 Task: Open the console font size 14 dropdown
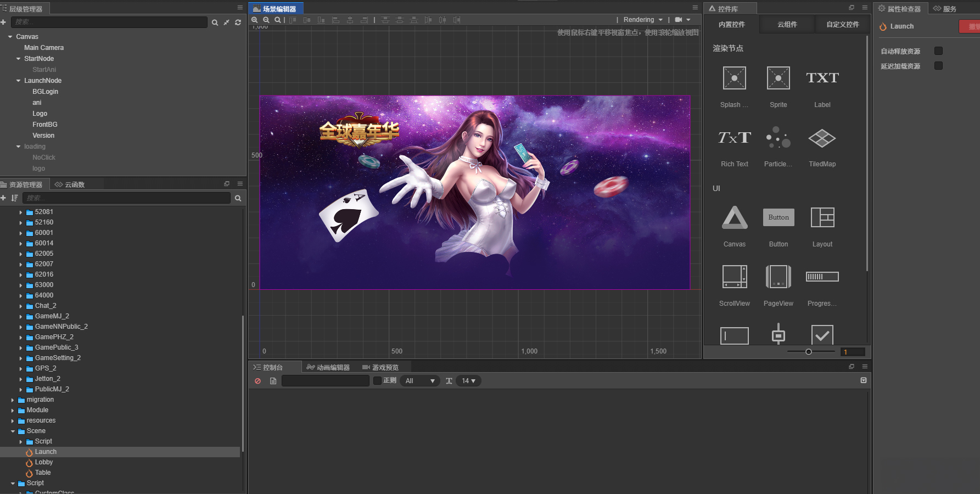(x=468, y=381)
